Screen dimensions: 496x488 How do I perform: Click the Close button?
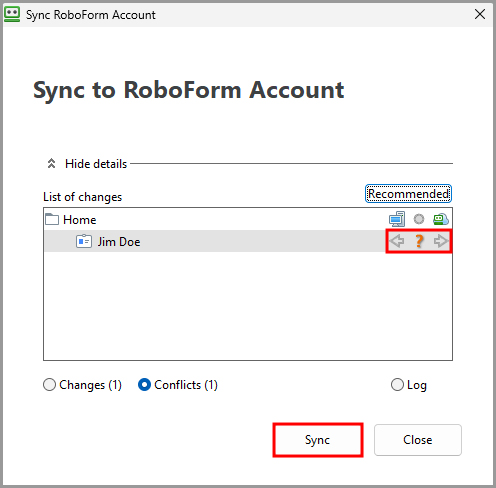tap(418, 440)
